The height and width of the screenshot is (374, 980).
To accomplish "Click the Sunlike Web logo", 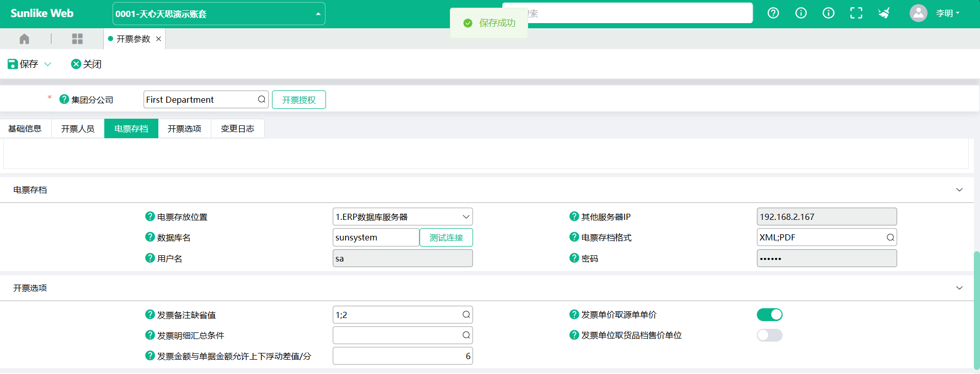I will click(x=42, y=13).
